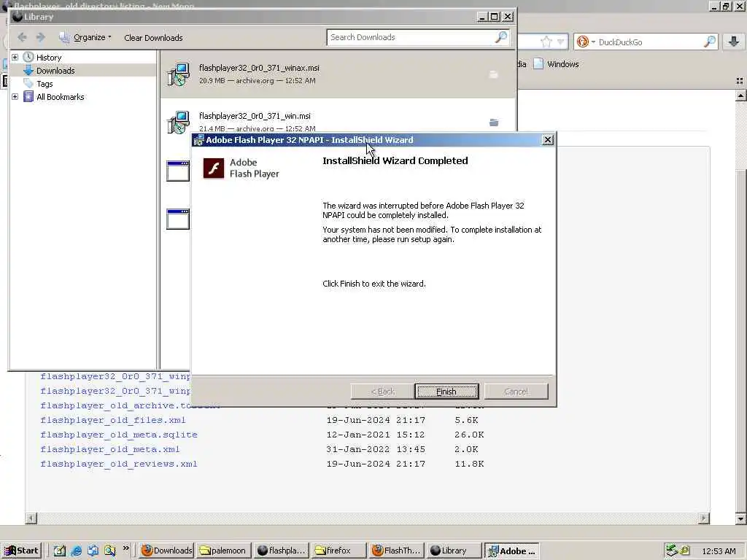Open the address bar history dropdown arrow
This screenshot has width=747, height=560.
point(560,42)
